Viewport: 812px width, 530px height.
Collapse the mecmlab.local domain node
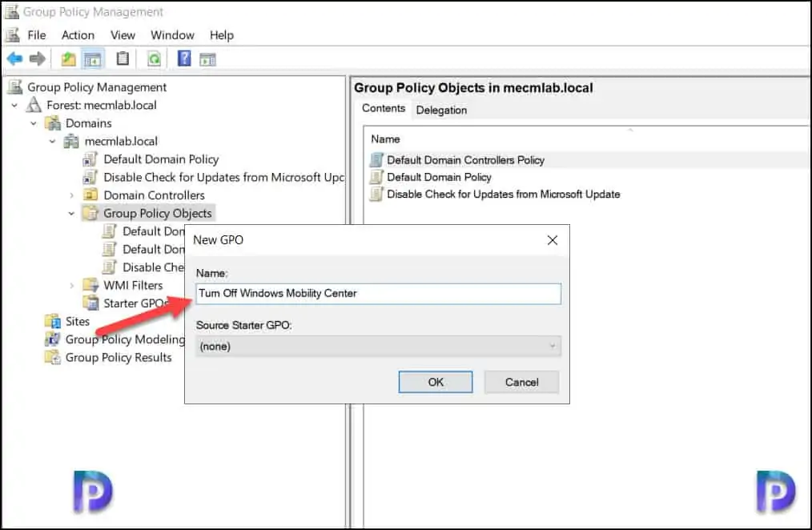tap(52, 142)
